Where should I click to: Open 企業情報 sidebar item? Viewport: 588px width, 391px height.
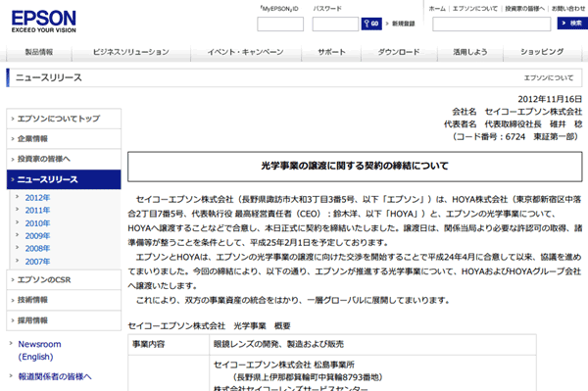pos(64,139)
